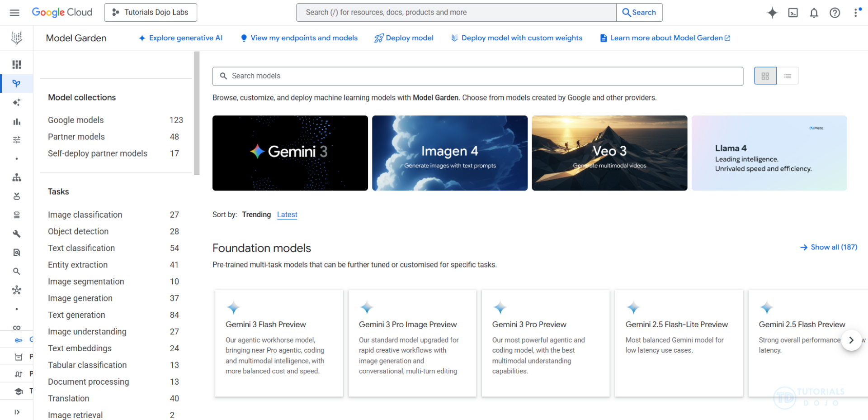Filter by Text generation task
Viewport: 868px width, 420px height.
click(76, 315)
